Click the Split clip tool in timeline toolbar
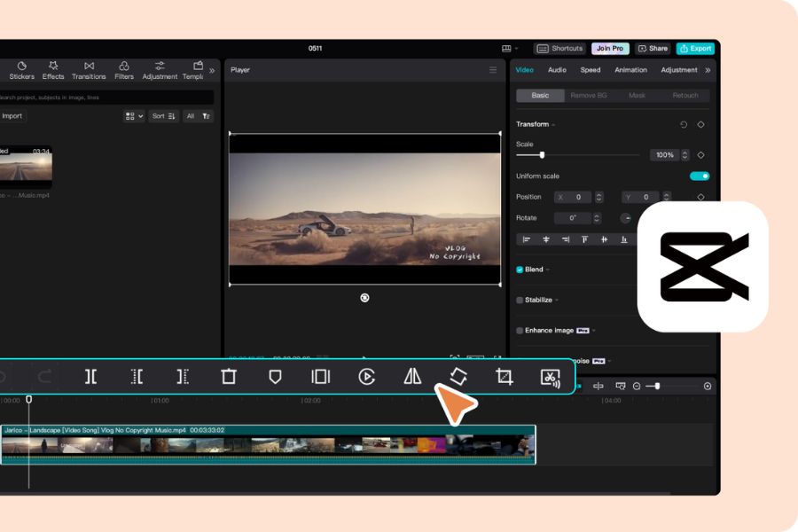This screenshot has width=798, height=532. [x=90, y=377]
